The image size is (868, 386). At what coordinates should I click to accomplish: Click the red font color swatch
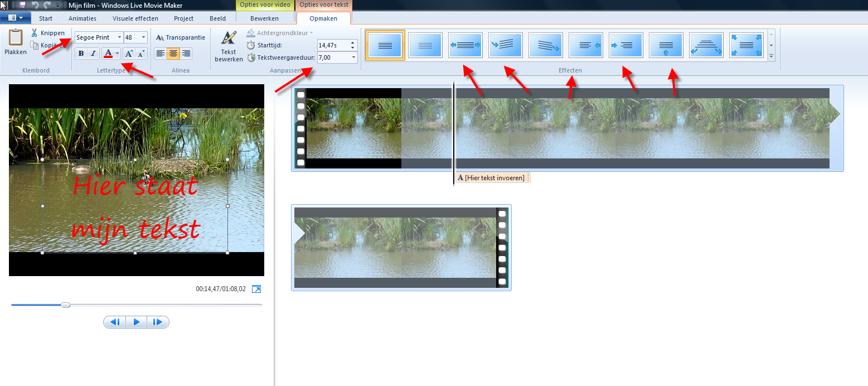108,54
